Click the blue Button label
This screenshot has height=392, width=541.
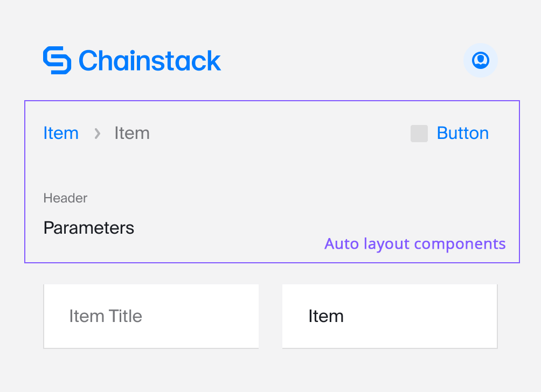[x=463, y=133]
